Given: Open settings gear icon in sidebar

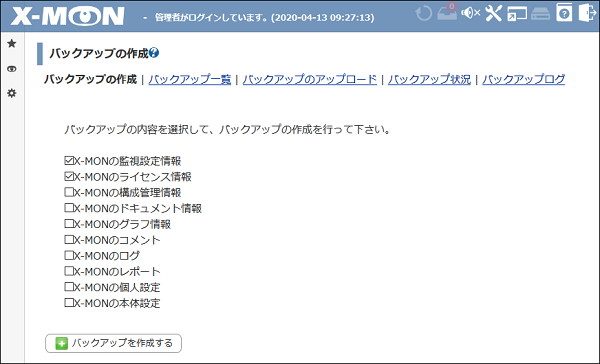Looking at the screenshot, I should pos(12,93).
